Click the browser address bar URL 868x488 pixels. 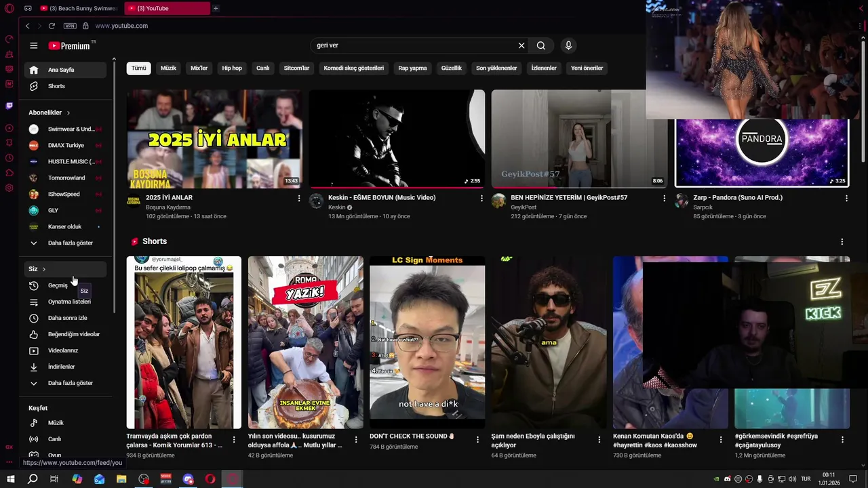coord(121,26)
